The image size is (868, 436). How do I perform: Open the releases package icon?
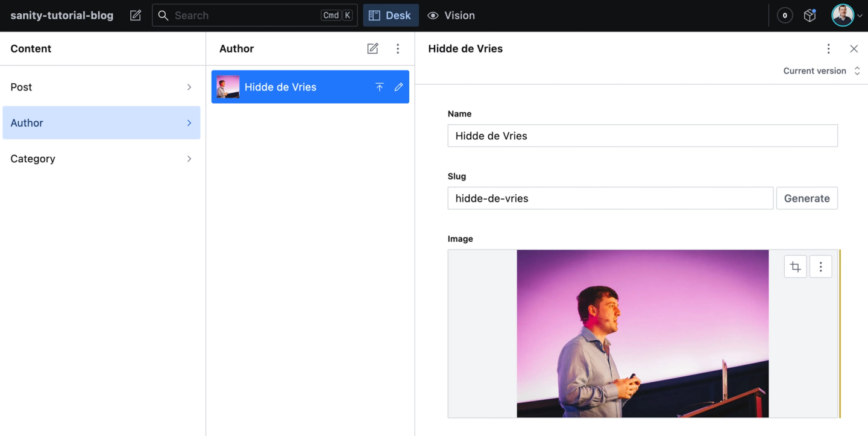click(810, 15)
